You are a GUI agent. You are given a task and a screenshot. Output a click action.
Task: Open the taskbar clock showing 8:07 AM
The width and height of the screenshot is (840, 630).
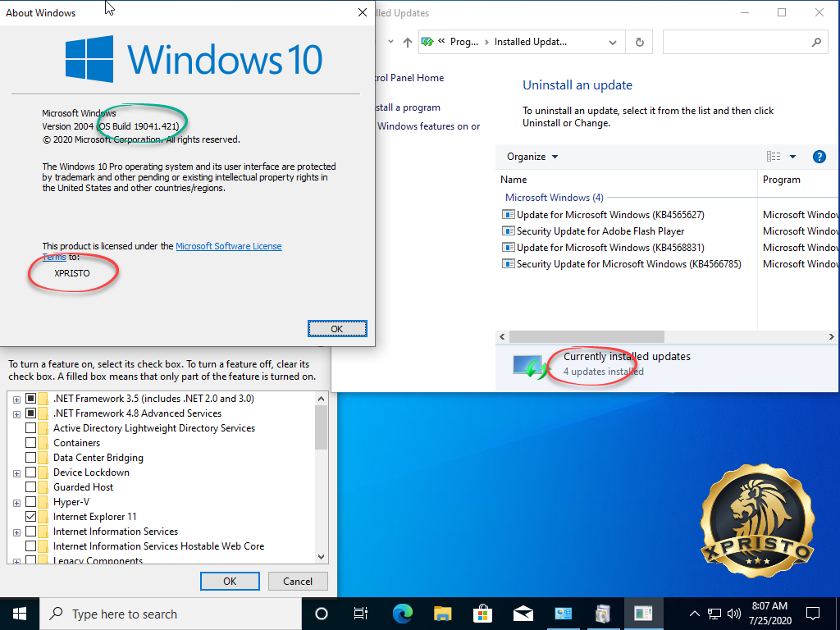coord(769,614)
